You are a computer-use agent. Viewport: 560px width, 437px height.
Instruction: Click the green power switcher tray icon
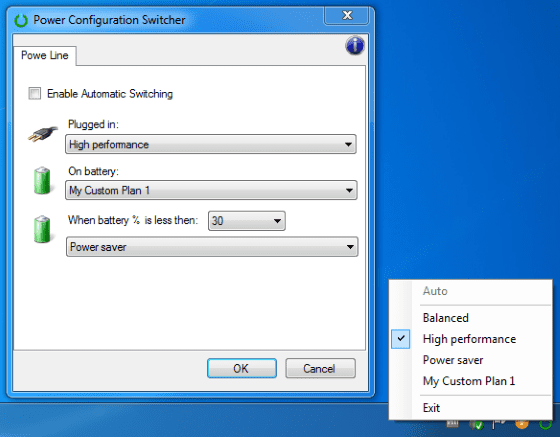pos(545,425)
